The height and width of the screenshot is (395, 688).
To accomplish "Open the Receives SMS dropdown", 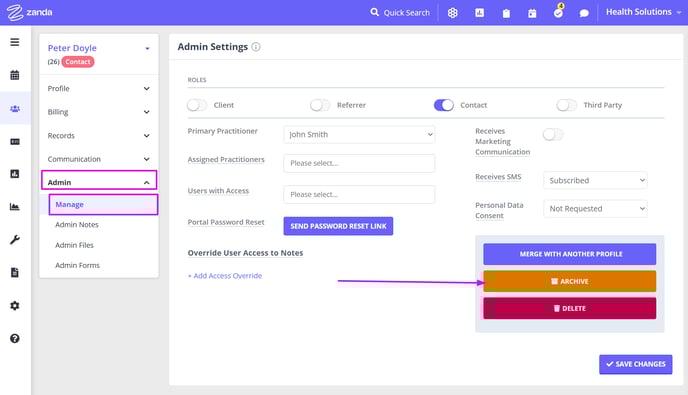I will [x=595, y=180].
